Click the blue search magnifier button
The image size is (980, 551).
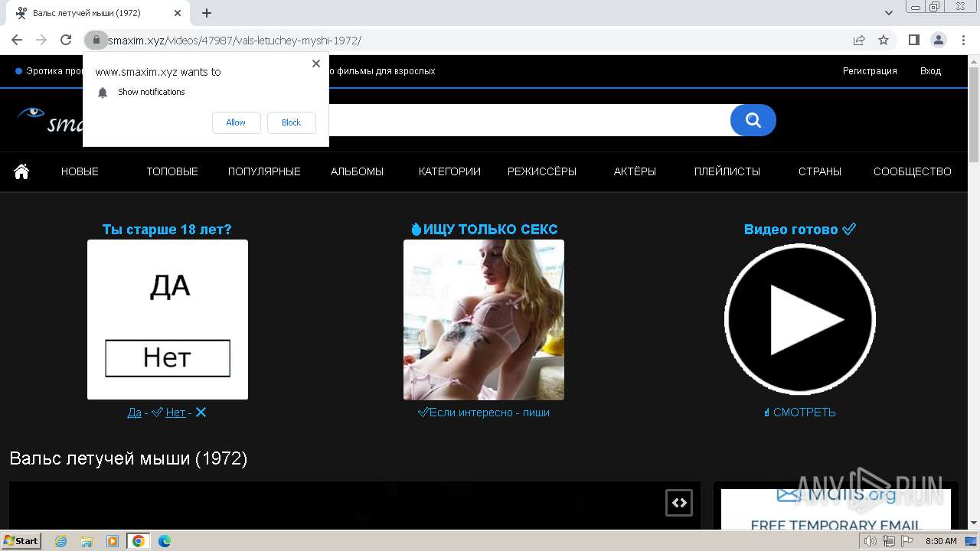click(x=753, y=120)
